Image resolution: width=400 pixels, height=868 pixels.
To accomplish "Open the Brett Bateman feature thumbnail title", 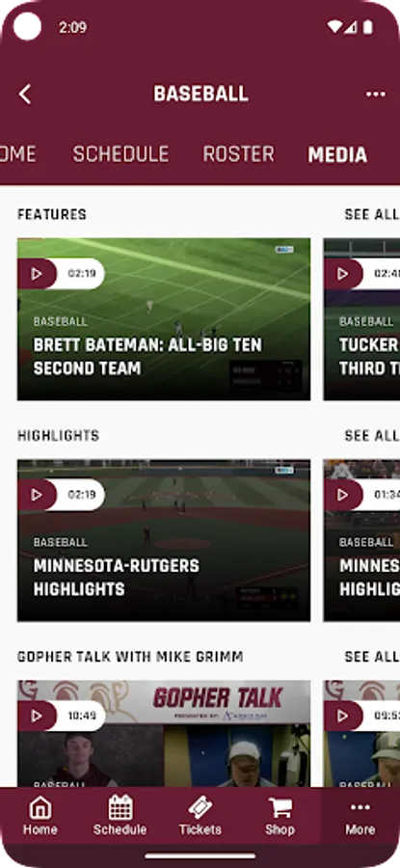I will tap(147, 357).
